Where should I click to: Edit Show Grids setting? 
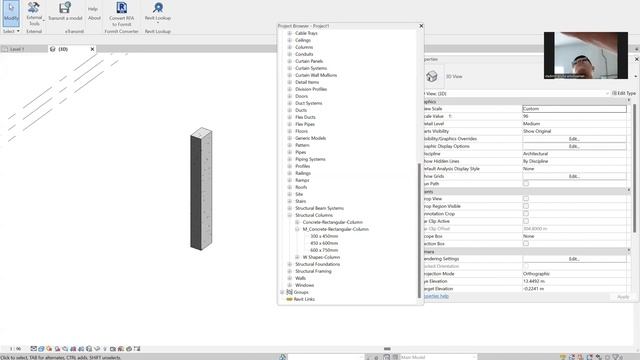point(574,176)
